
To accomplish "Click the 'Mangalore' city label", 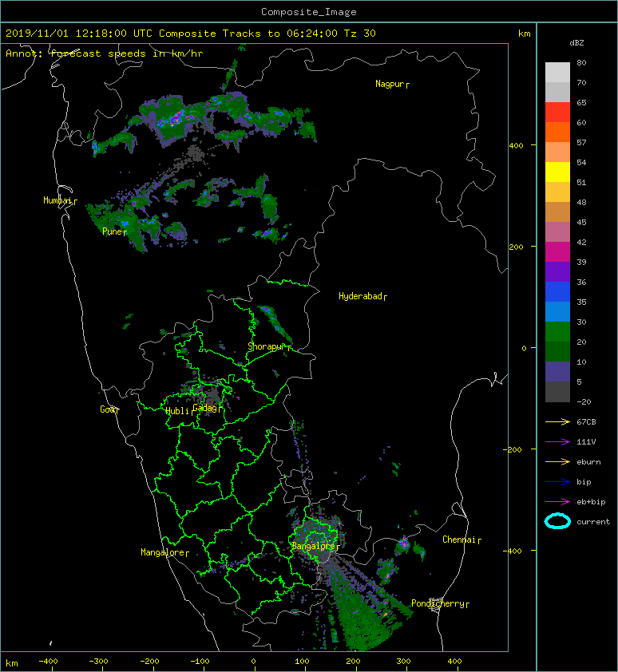I will click(x=163, y=552).
